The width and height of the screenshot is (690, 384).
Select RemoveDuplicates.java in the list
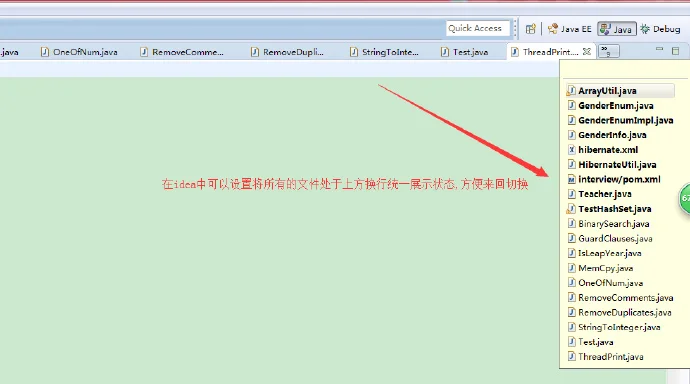(620, 312)
